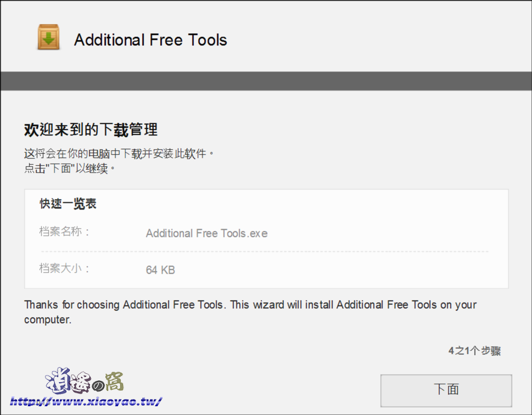Screen dimensions: 532x415
Task: Click the 档案名称 label
Action: 64,232
